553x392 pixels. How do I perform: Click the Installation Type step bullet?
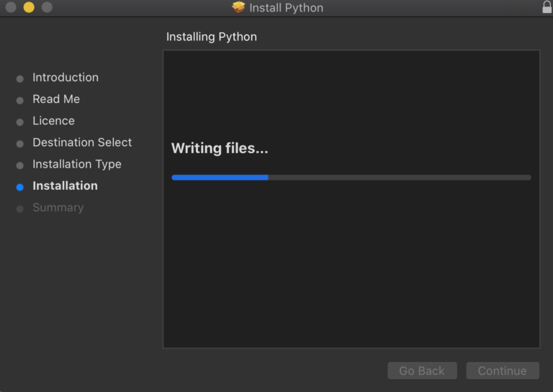pyautogui.click(x=20, y=165)
